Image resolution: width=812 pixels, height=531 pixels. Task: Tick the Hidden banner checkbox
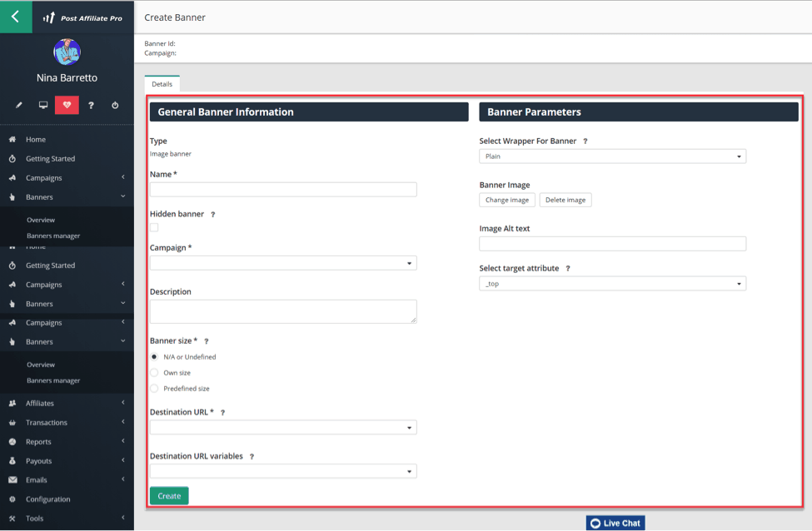(154, 227)
